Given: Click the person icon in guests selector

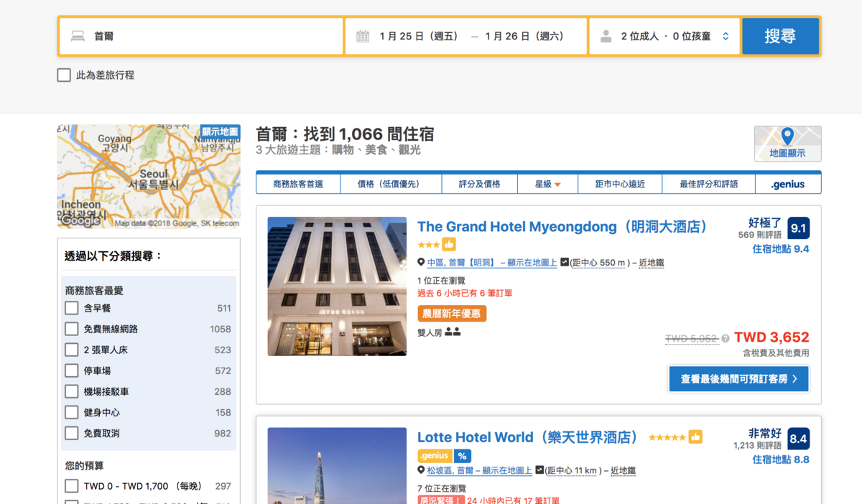Looking at the screenshot, I should coord(606,36).
